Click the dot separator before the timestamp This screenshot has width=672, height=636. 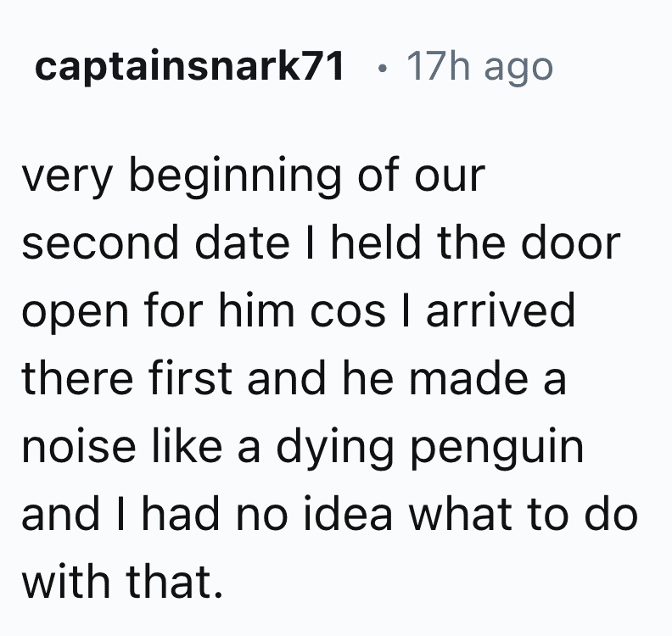pyautogui.click(x=383, y=68)
